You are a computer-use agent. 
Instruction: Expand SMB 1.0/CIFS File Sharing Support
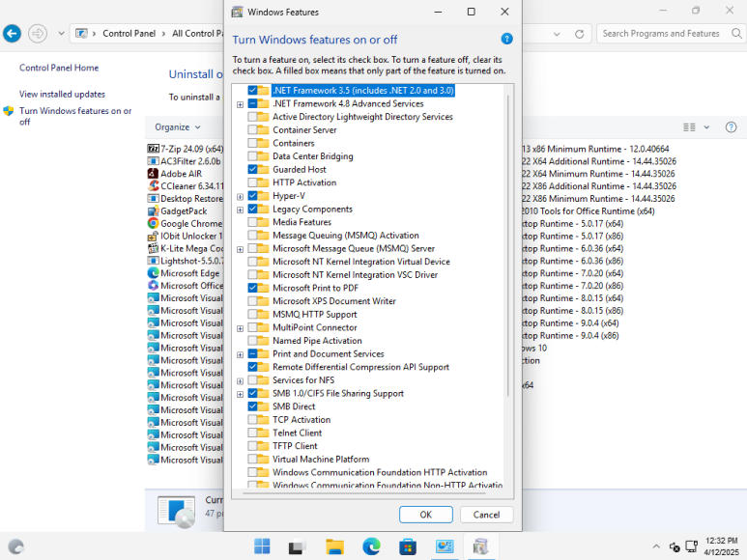click(240, 394)
